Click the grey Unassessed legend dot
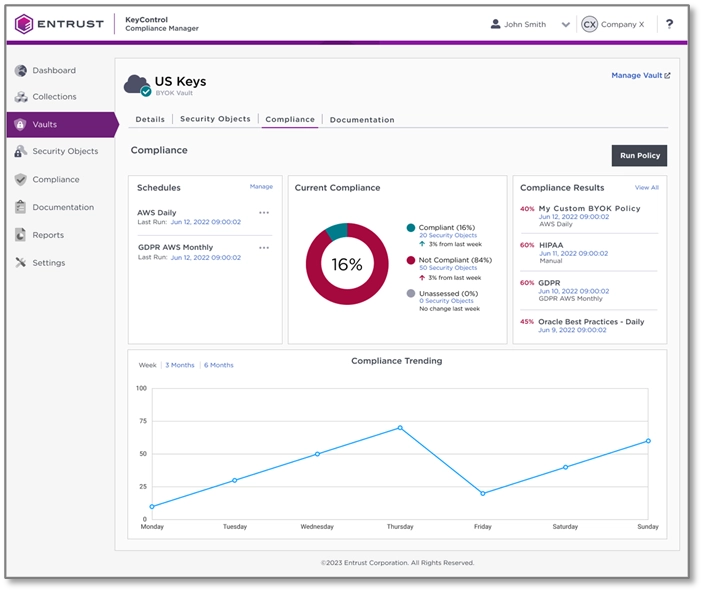This screenshot has height=592, width=703. pyautogui.click(x=410, y=293)
